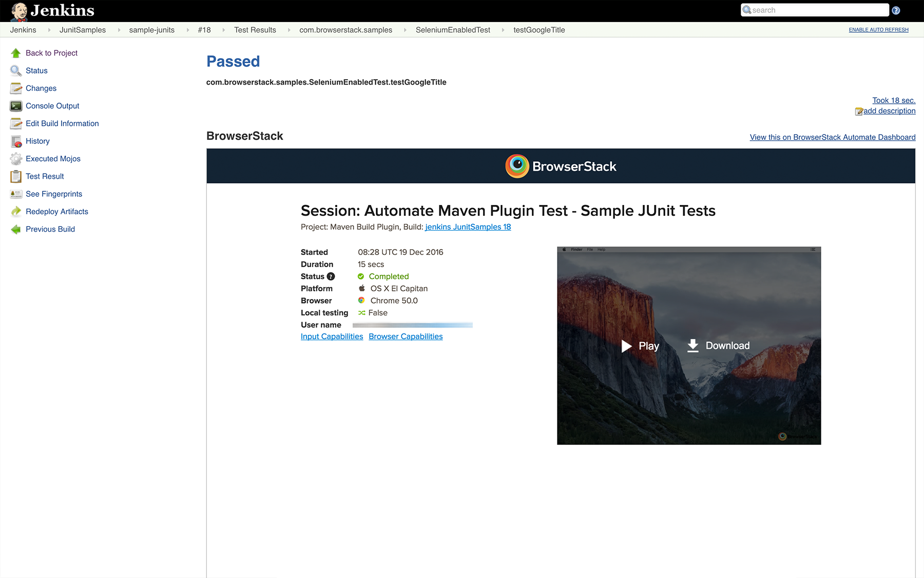Open Redeploy Artifacts sidebar link
This screenshot has width=924, height=578.
tap(57, 212)
